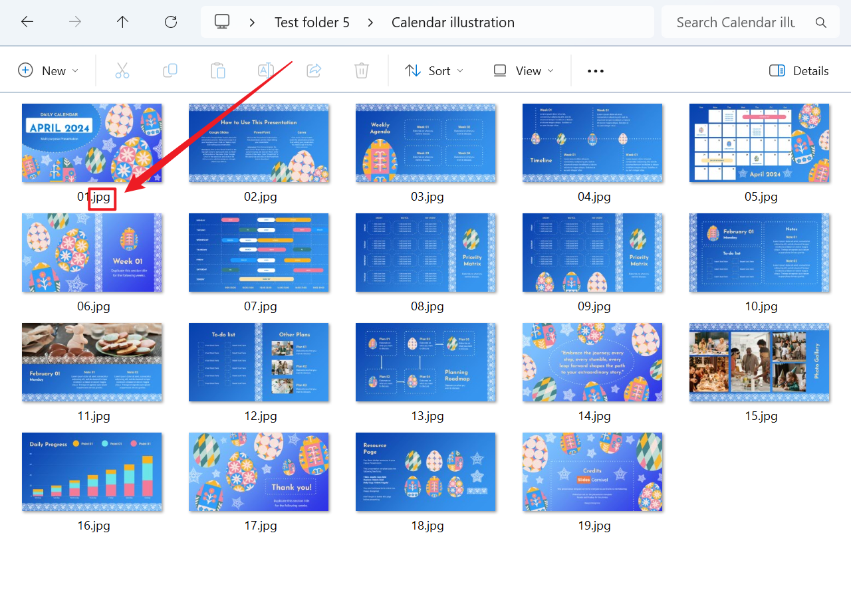Viewport: 851px width, 616px height.
Task: Expand chevron after Test folder 5
Action: (370, 23)
